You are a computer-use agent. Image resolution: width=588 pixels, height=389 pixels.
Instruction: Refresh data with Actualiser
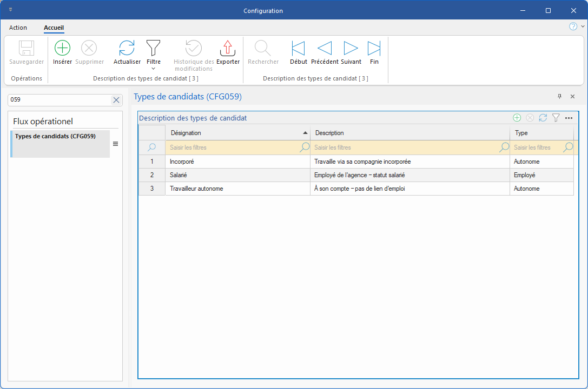(127, 52)
